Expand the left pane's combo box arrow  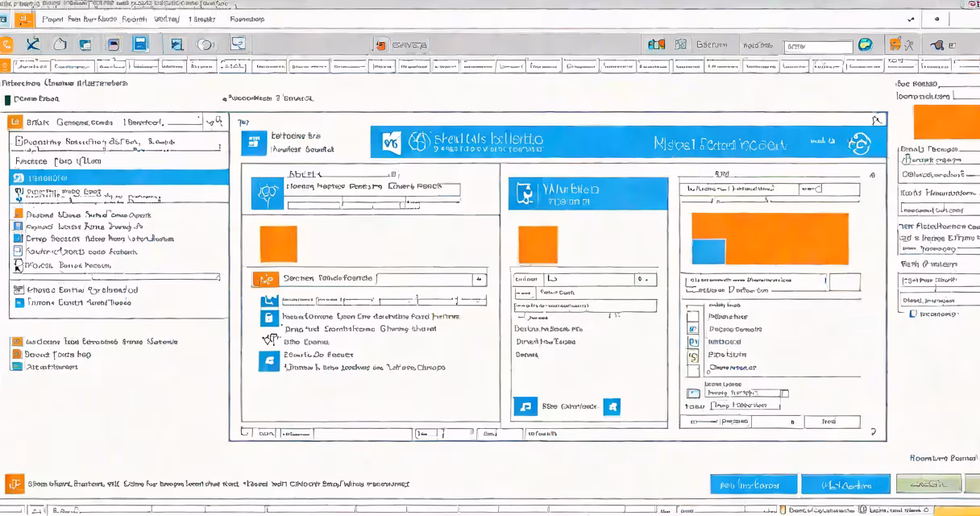click(480, 279)
